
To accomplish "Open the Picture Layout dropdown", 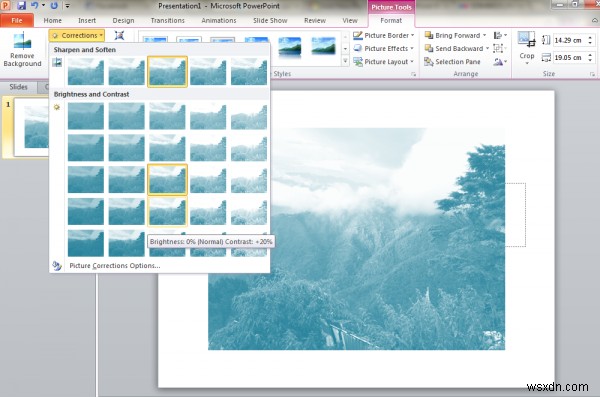I will [384, 62].
